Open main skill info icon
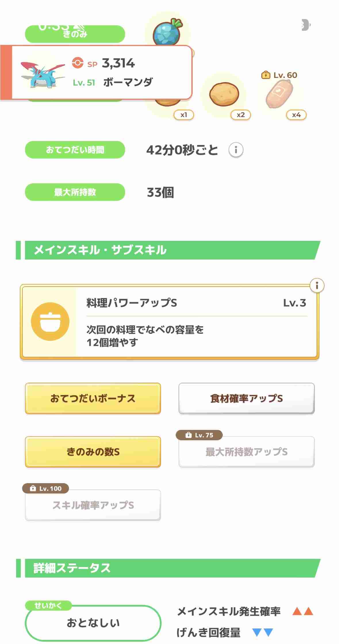 (x=317, y=285)
